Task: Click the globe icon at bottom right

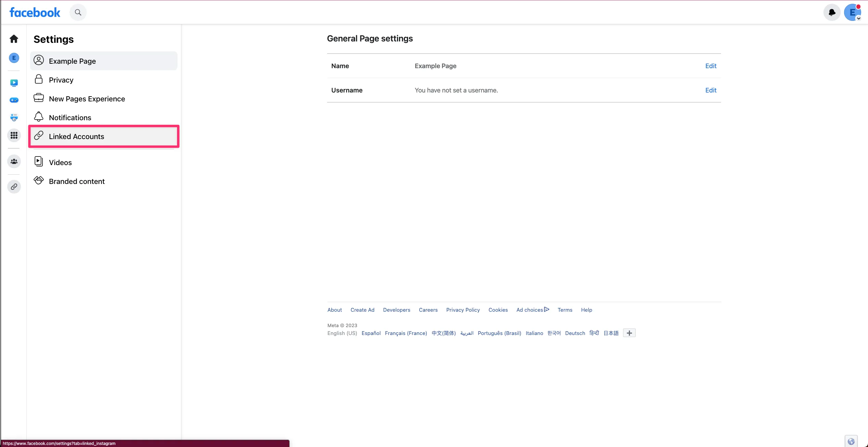Action: point(851,442)
